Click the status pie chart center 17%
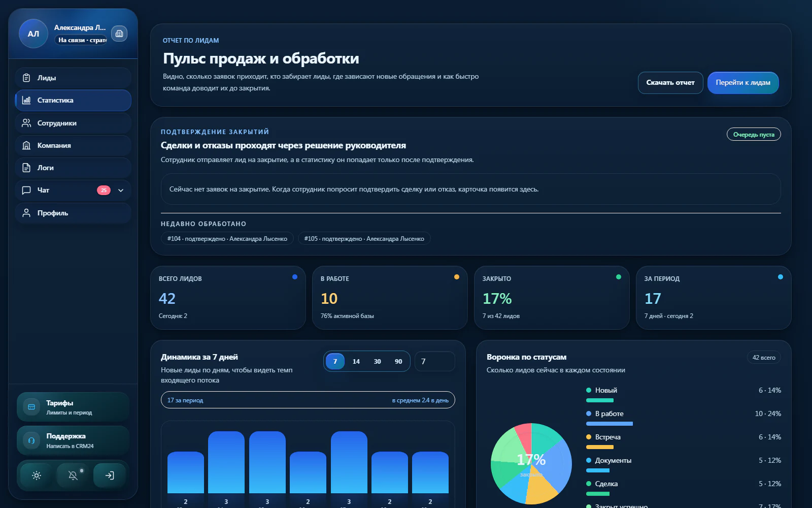Image resolution: width=812 pixels, height=508 pixels. pos(531,460)
